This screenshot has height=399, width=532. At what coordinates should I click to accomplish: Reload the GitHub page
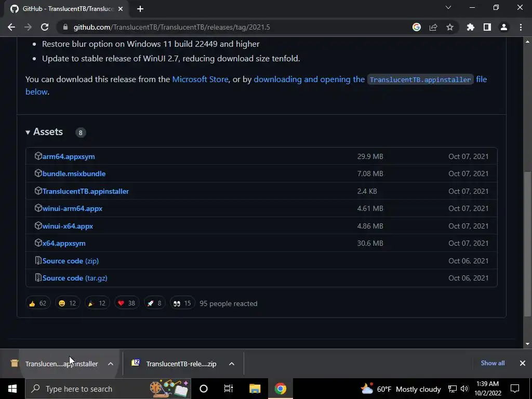click(x=45, y=27)
